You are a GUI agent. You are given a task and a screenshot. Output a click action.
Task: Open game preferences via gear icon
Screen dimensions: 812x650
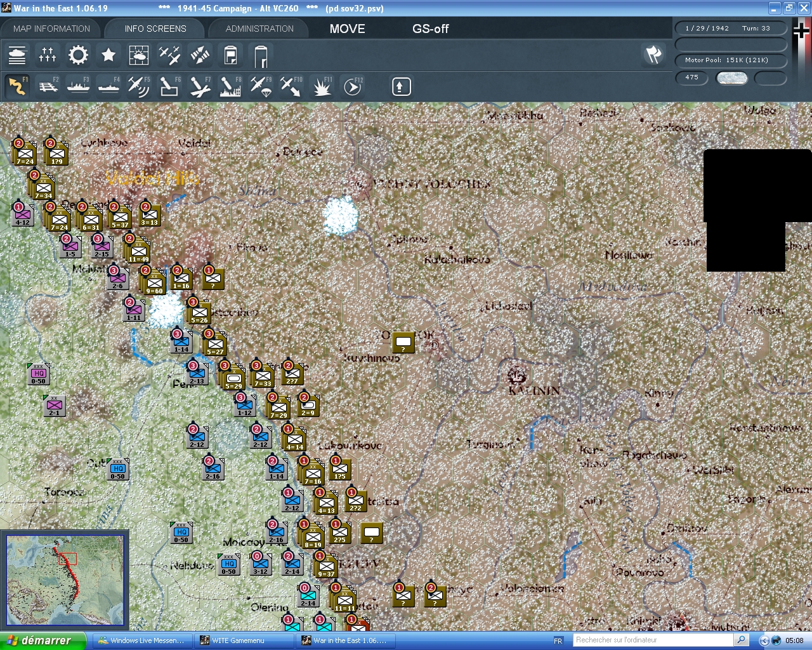[x=78, y=56]
